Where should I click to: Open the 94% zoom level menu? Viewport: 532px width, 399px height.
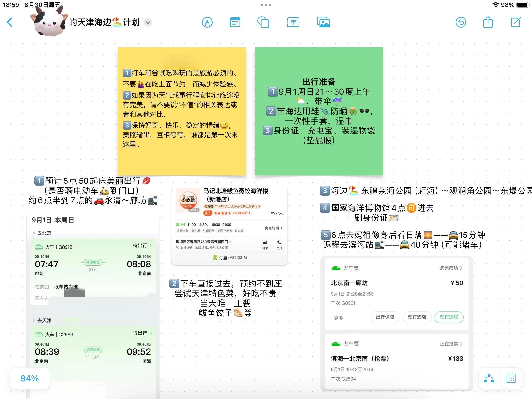coord(30,378)
